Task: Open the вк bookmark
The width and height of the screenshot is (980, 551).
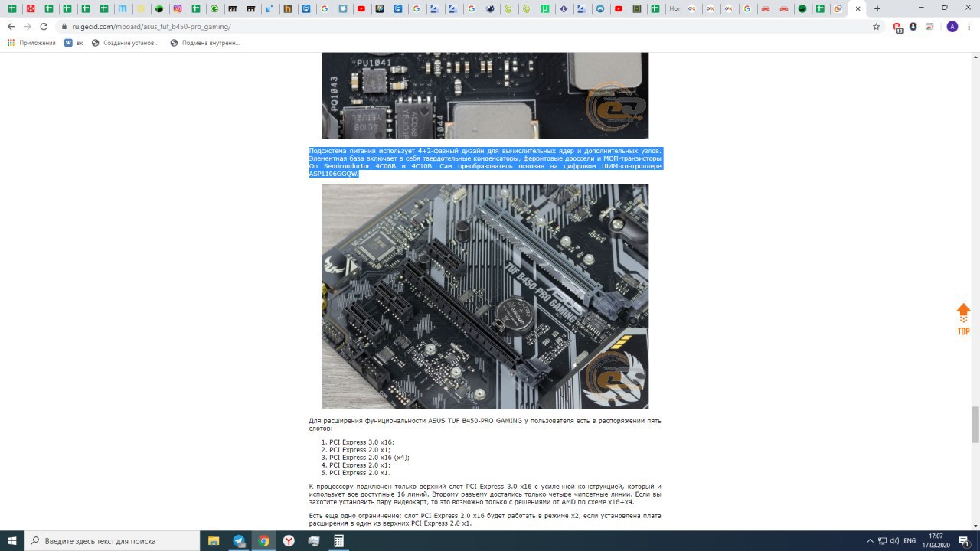Action: point(73,43)
